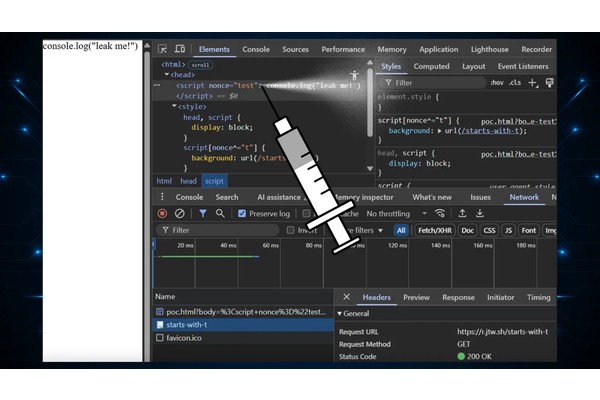The width and height of the screenshot is (600, 400).
Task: Select the Styles pane tab
Action: pos(391,66)
